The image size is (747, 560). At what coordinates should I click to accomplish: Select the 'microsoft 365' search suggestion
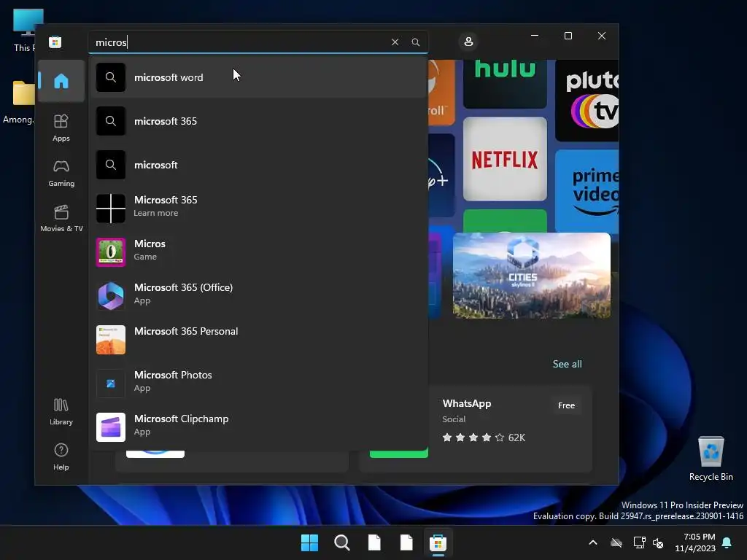click(258, 121)
